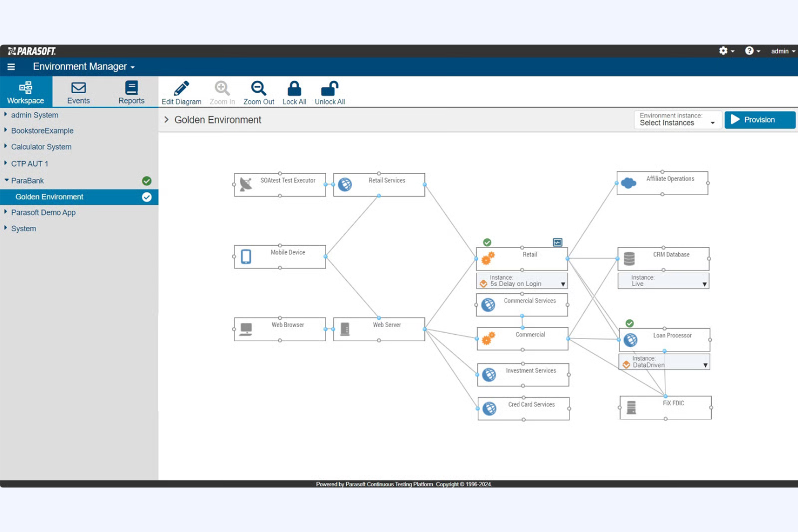Switch to the Events tab
The image size is (798, 532).
click(x=78, y=92)
